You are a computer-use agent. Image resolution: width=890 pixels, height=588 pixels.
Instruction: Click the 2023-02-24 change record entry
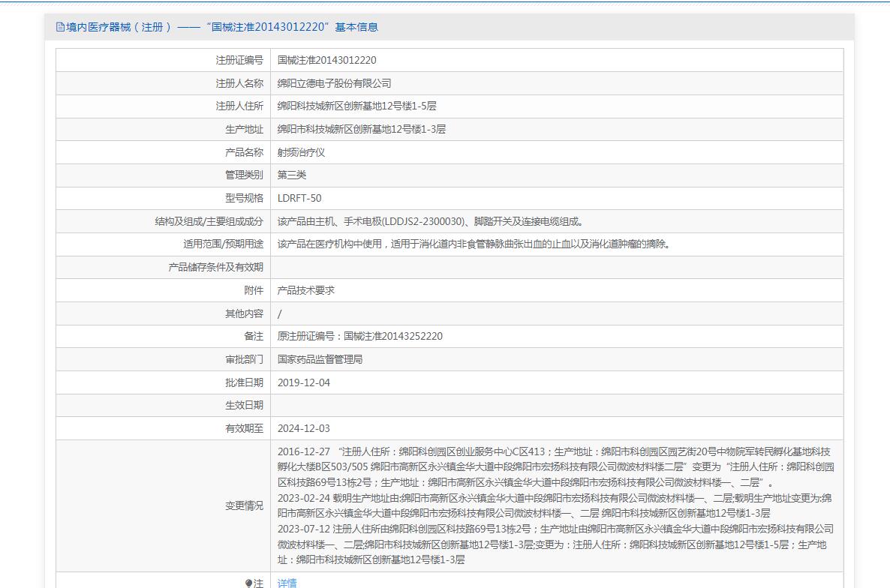pyautogui.click(x=555, y=505)
